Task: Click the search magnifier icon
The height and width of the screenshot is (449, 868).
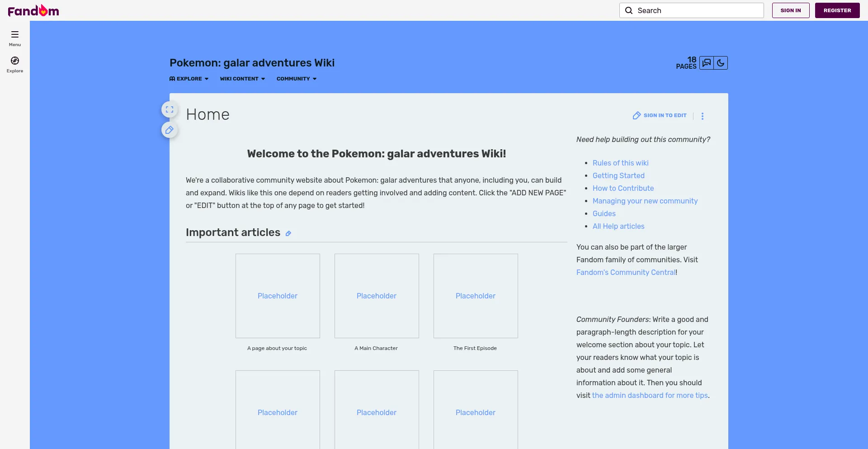Action: (629, 10)
